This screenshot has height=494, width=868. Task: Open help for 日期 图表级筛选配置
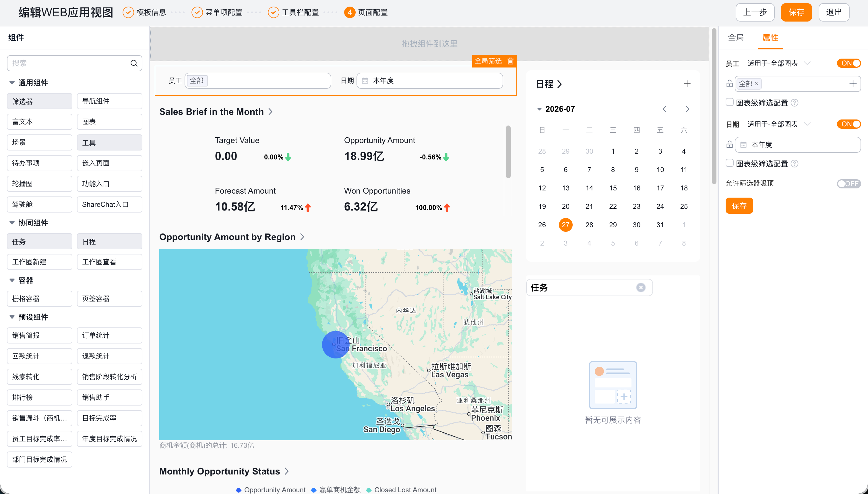[795, 164]
